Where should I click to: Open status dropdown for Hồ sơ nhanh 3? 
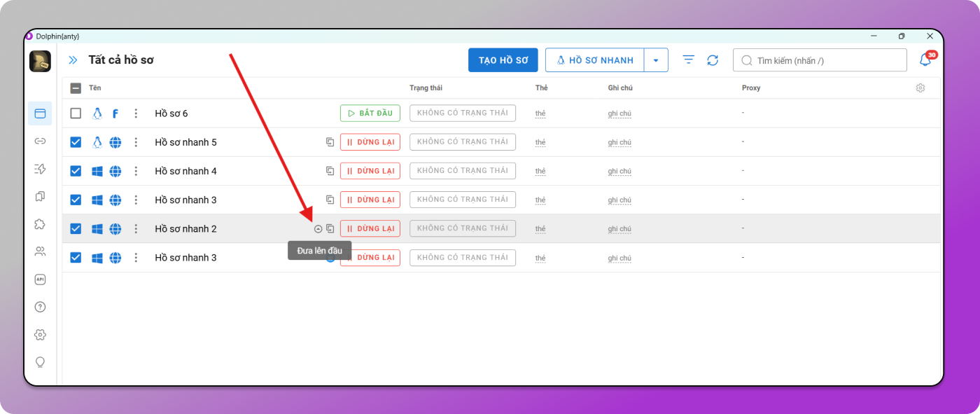(x=462, y=200)
